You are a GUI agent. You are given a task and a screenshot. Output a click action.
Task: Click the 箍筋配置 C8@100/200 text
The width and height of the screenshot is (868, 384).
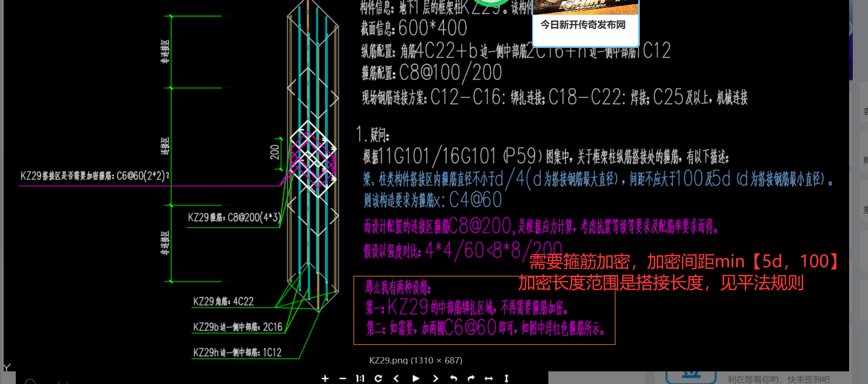tap(432, 73)
